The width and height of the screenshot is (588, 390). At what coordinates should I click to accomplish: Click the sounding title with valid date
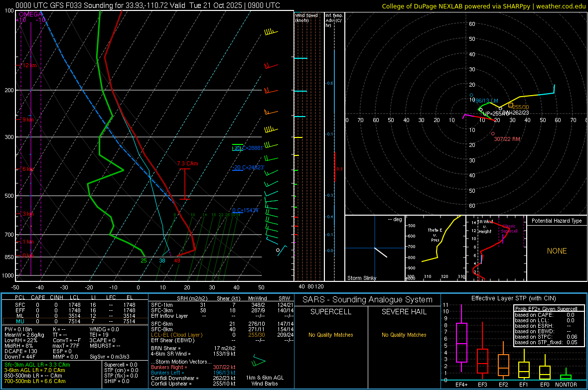[x=148, y=5]
